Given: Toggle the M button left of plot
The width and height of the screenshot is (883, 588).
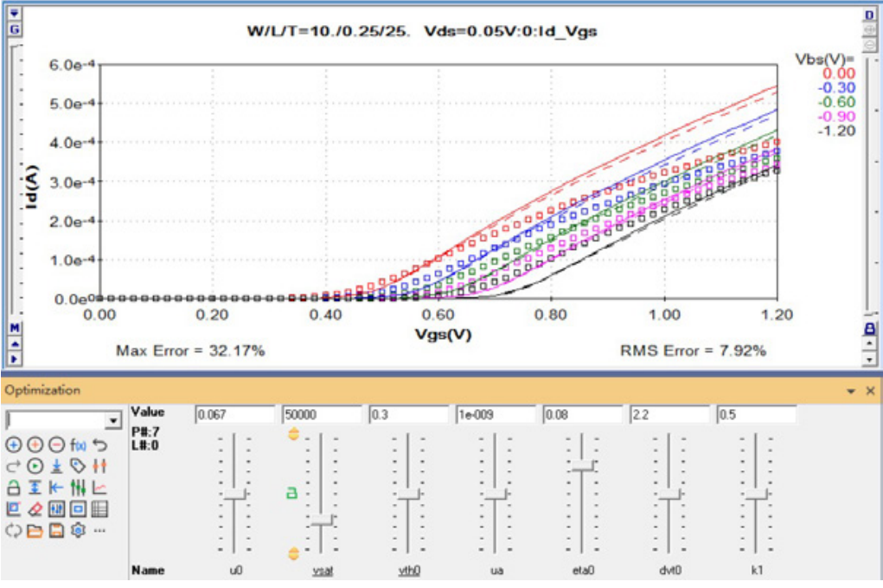Looking at the screenshot, I should (x=14, y=329).
